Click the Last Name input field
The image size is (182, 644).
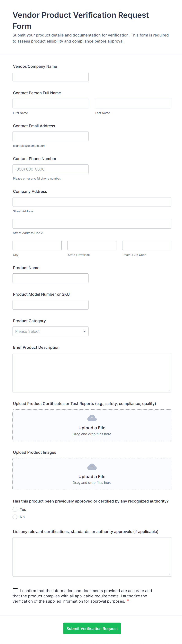coord(133,103)
